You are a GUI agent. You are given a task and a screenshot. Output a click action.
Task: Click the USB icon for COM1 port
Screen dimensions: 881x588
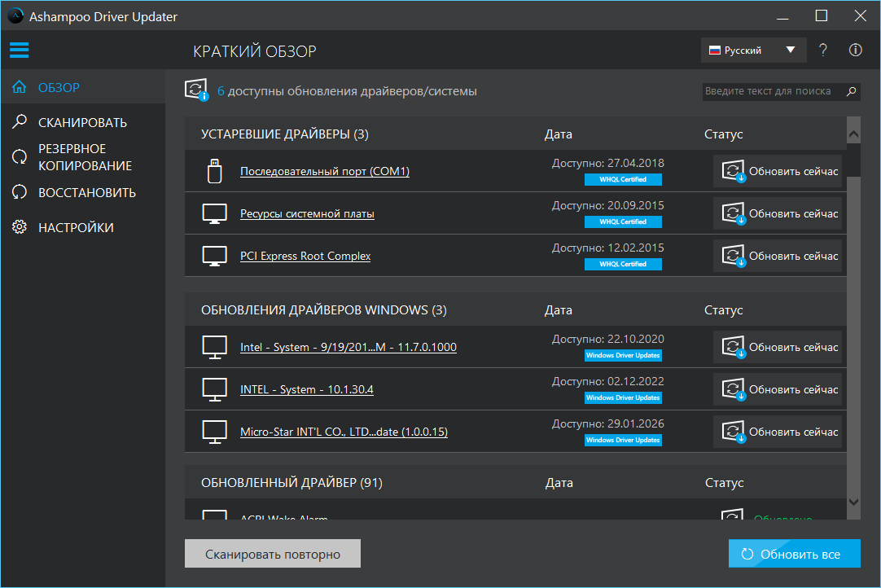tap(214, 171)
